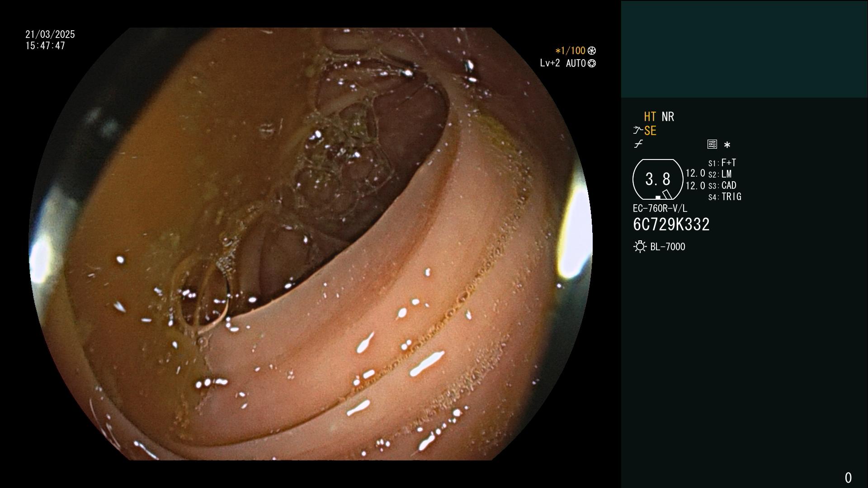Select the NR noise reduction indicator

tap(668, 117)
